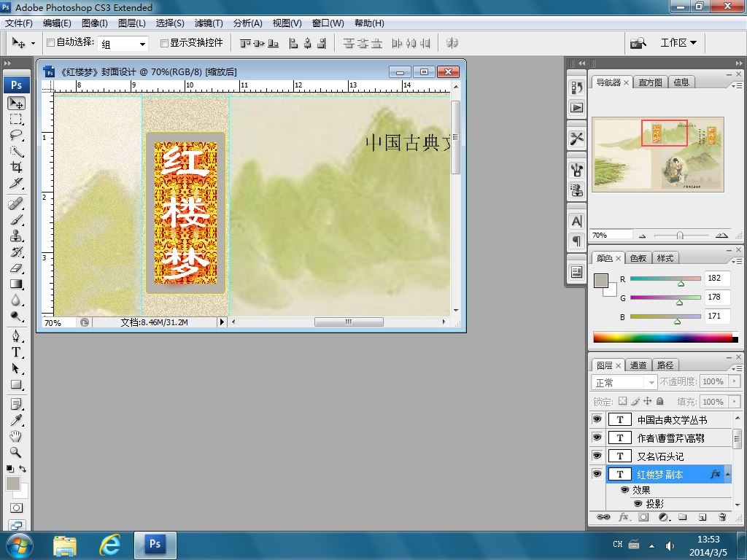Hide the 红楼梦 副本 layer
The width and height of the screenshot is (747, 560).
click(597, 474)
